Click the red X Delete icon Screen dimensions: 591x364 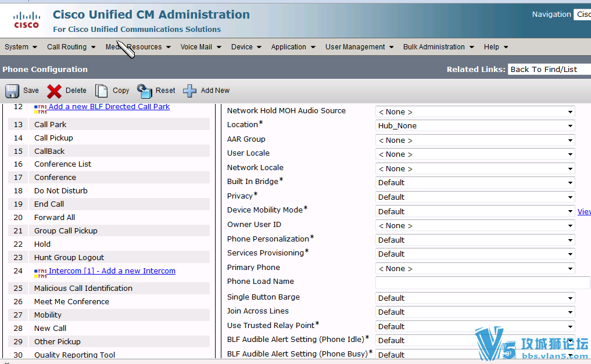click(x=54, y=91)
